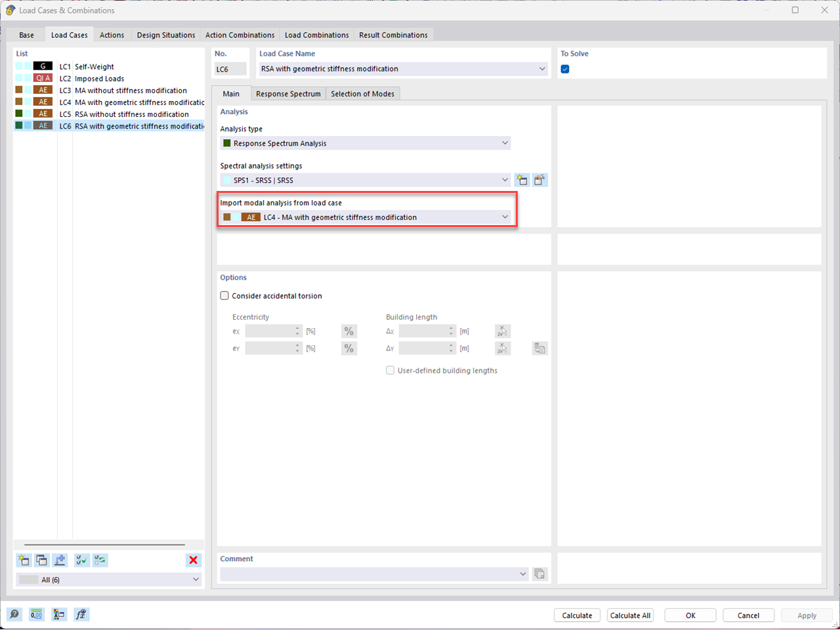
Task: Check User-defined building lengths
Action: tap(390, 370)
